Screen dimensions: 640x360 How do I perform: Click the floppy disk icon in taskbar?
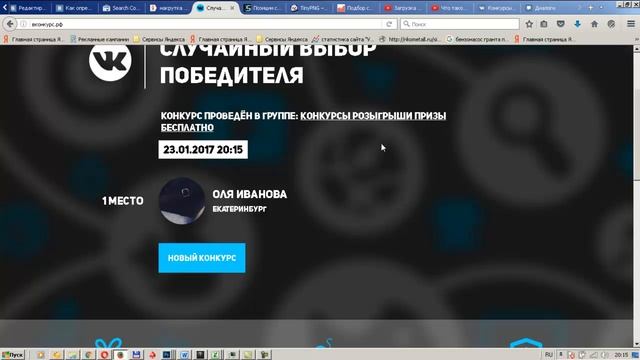coord(136,355)
